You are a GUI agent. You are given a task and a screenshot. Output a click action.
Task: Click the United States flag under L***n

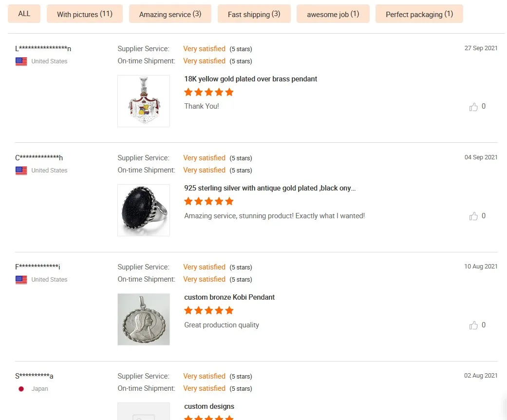point(21,61)
